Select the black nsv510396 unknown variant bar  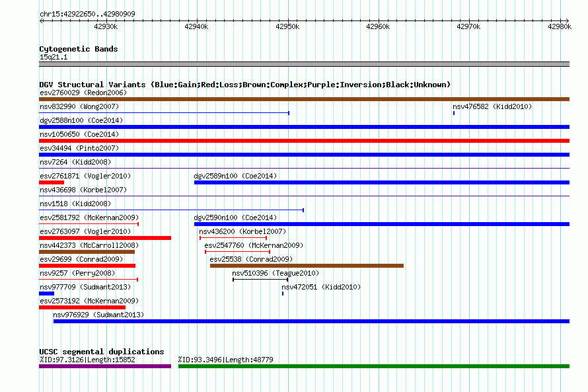260,280
